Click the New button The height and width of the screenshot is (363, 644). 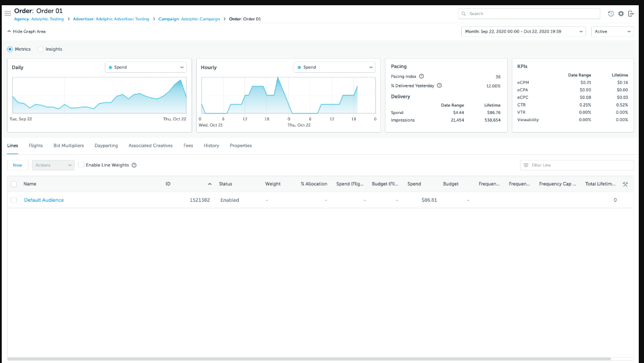pyautogui.click(x=18, y=165)
